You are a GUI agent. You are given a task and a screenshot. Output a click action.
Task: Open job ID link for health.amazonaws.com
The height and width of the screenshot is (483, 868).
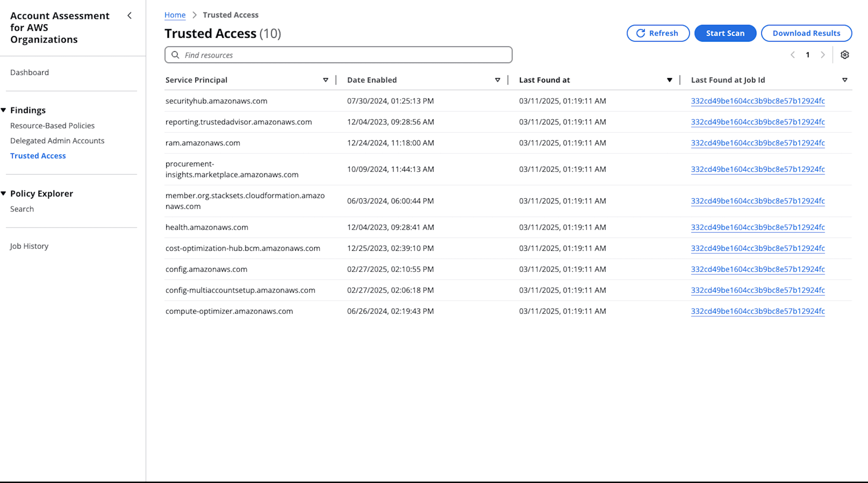pos(758,227)
